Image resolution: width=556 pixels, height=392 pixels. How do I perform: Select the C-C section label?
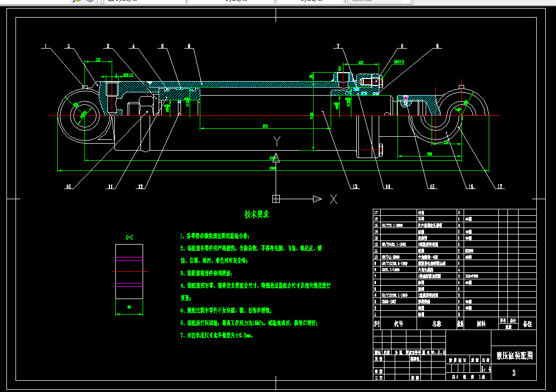(129, 238)
